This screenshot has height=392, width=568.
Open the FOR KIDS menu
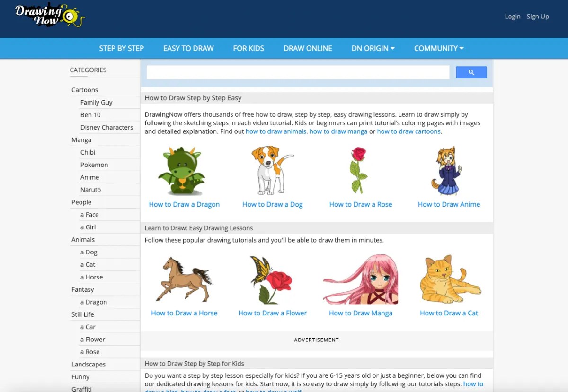(248, 48)
